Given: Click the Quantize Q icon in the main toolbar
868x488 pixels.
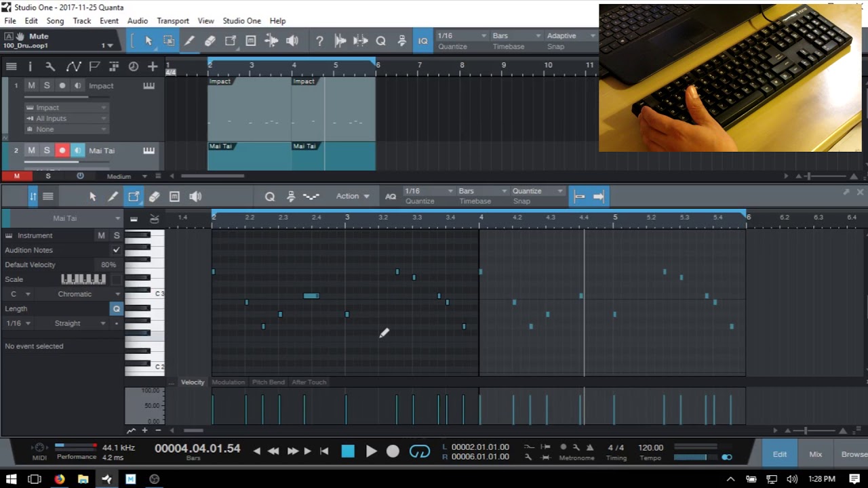Looking at the screenshot, I should (381, 41).
